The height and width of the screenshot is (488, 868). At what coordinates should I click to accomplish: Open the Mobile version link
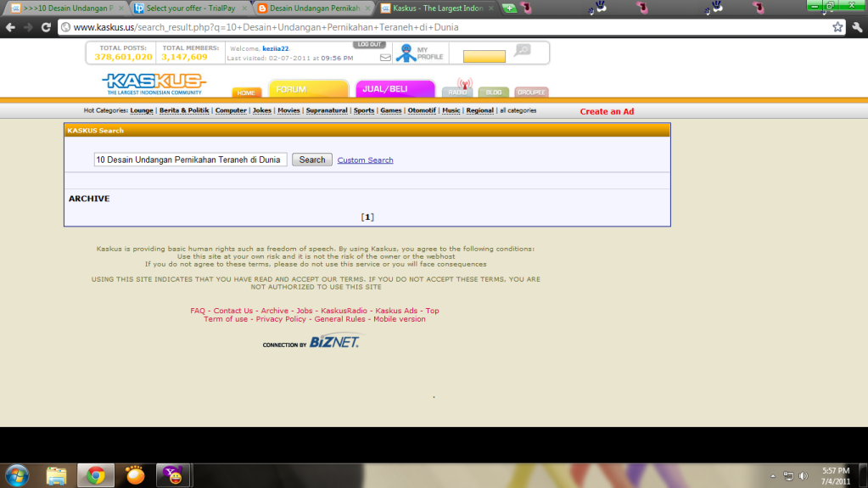point(399,319)
